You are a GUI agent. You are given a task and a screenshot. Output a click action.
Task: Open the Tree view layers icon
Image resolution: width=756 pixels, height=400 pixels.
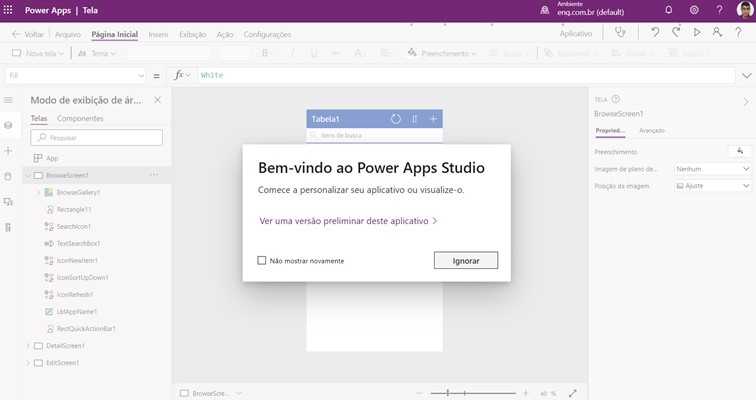(8, 125)
